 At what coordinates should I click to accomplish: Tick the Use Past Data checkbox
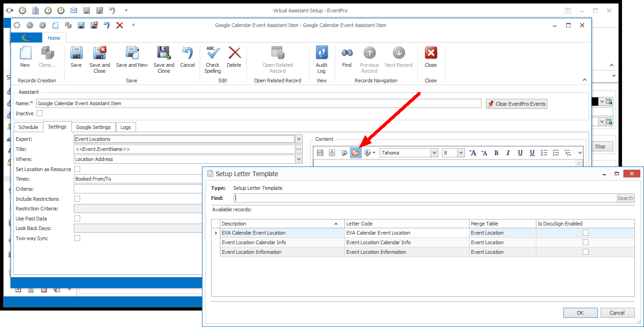click(x=77, y=219)
